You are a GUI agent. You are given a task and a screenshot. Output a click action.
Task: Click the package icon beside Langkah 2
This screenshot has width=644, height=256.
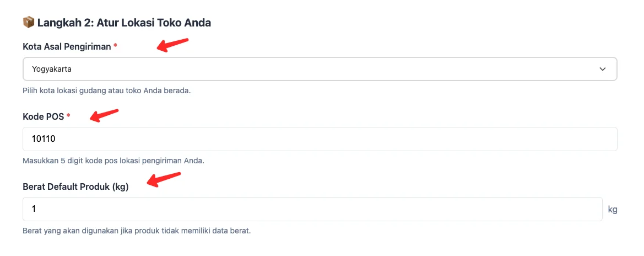click(x=28, y=23)
